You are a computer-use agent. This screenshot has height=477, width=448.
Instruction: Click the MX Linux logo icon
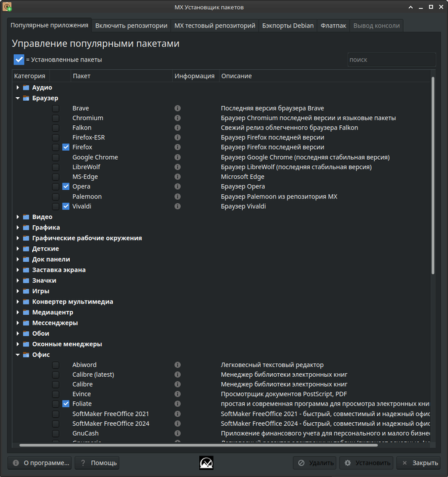click(x=206, y=463)
